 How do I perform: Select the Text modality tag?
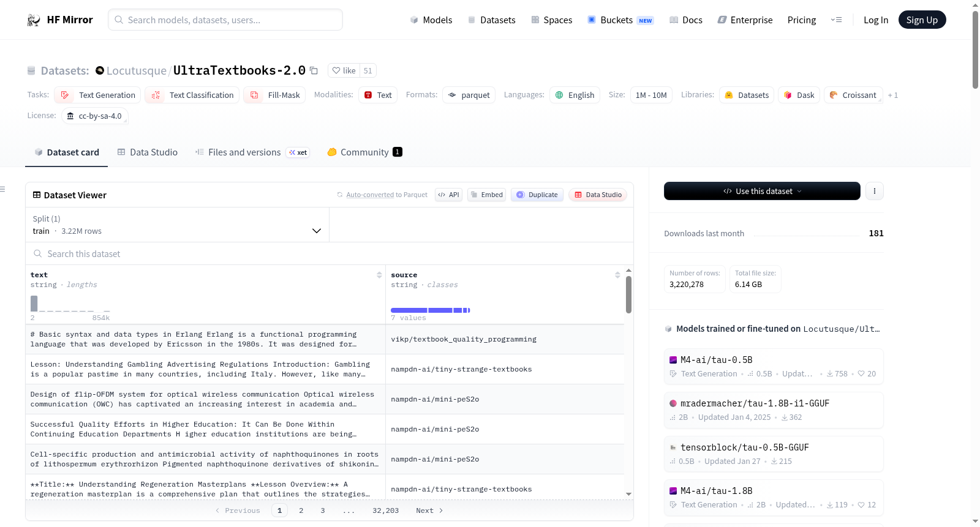pyautogui.click(x=378, y=95)
